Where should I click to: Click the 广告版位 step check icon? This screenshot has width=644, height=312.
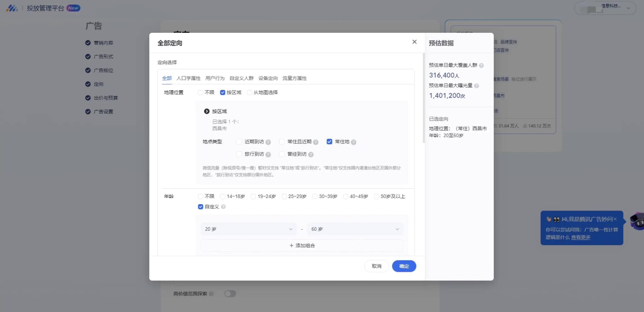click(x=88, y=70)
